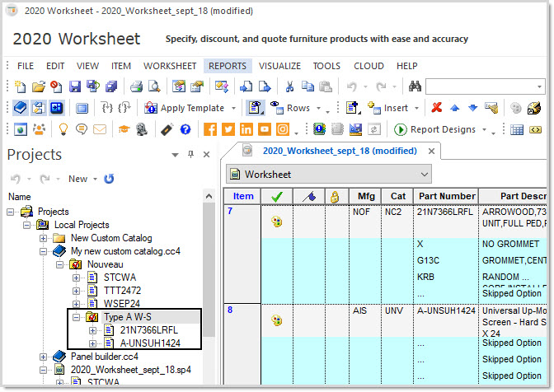This screenshot has height=392, width=554.
Task: Click the graduation cap training icon
Action: point(124,129)
